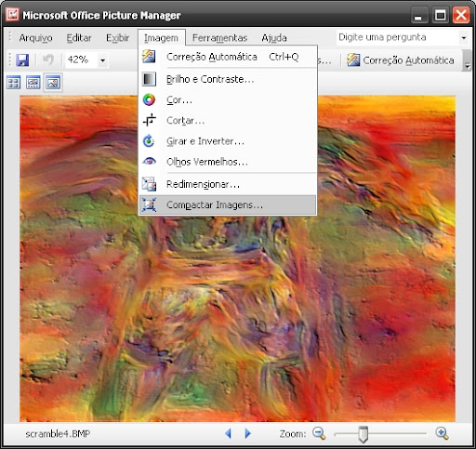Choose the Cortar... menu entry
This screenshot has height=449, width=476.
[x=228, y=121]
